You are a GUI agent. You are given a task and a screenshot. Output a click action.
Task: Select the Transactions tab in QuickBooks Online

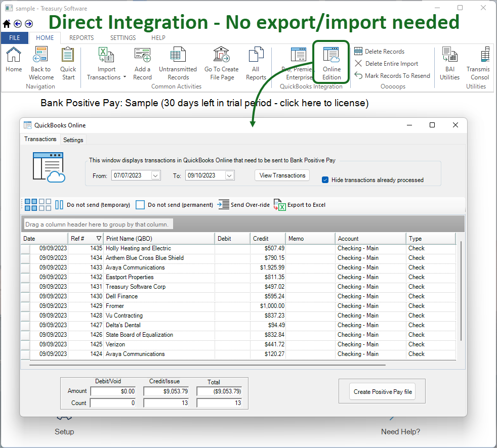[x=40, y=140]
